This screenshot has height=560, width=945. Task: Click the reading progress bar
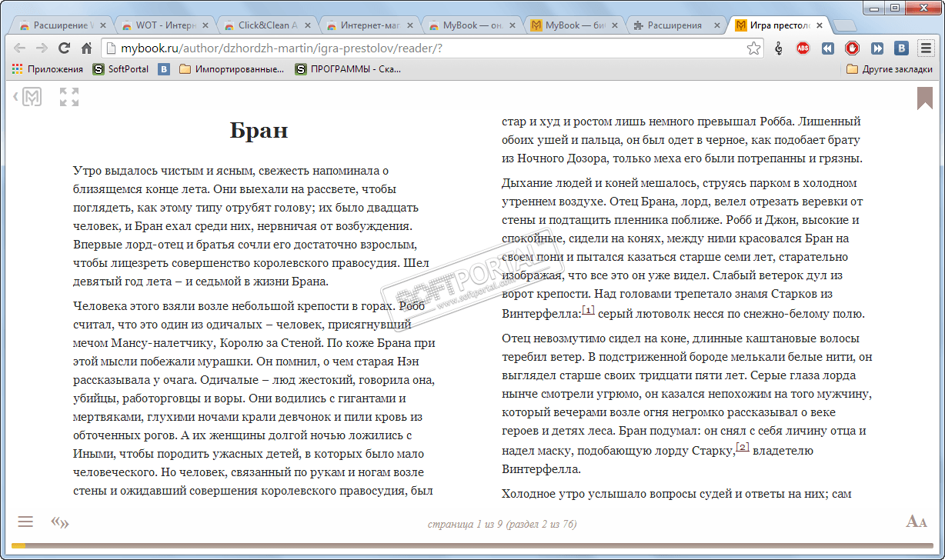[x=472, y=546]
